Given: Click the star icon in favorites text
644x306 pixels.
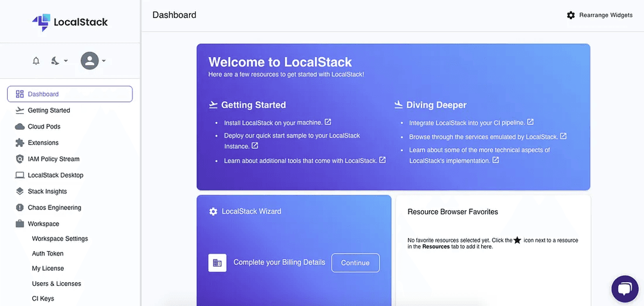Looking at the screenshot, I should (x=518, y=241).
